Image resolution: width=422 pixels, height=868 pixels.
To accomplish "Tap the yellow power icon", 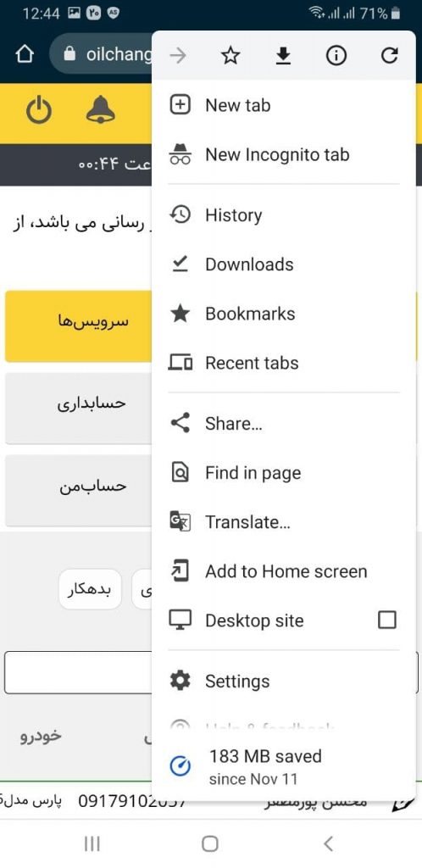I will tap(39, 111).
